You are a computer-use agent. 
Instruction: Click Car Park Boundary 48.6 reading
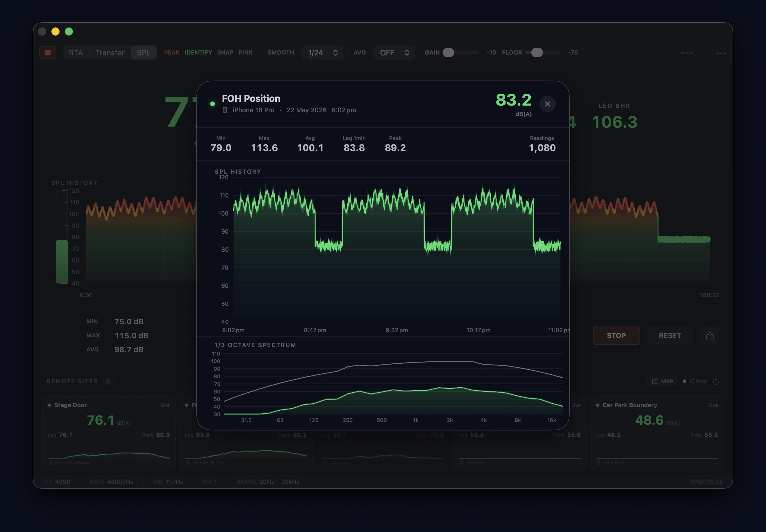pos(657,420)
